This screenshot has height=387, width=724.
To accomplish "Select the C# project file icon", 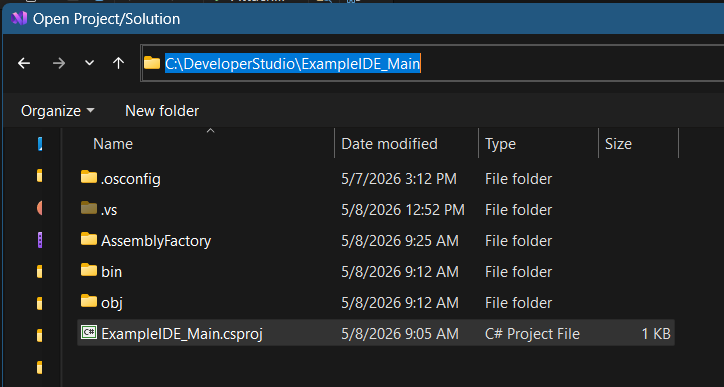I will tap(89, 332).
